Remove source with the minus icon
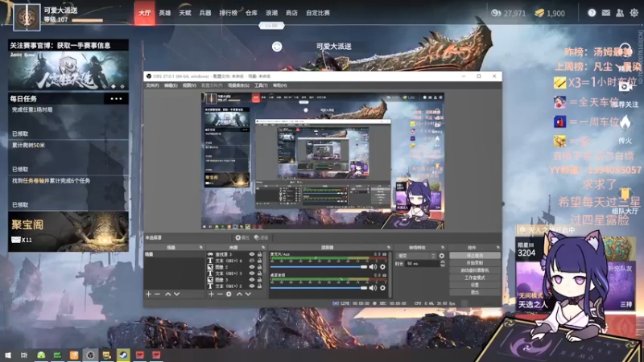644x362 pixels. 220,294
